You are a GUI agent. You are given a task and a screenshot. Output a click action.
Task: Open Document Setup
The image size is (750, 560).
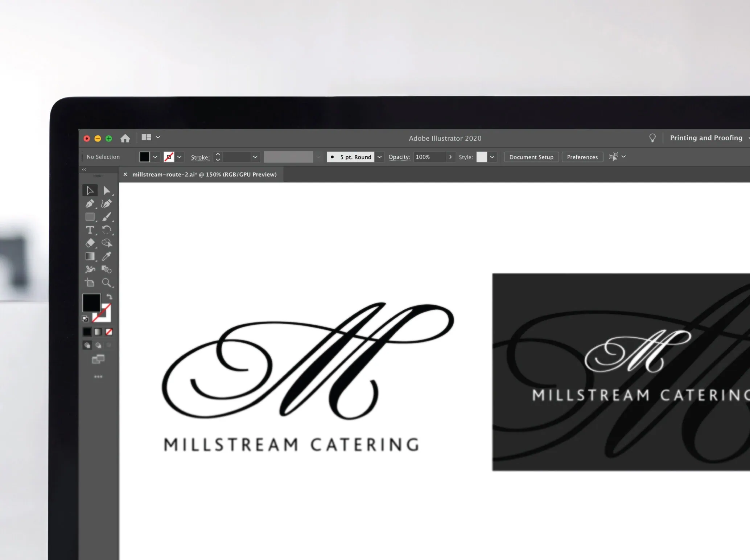click(531, 157)
